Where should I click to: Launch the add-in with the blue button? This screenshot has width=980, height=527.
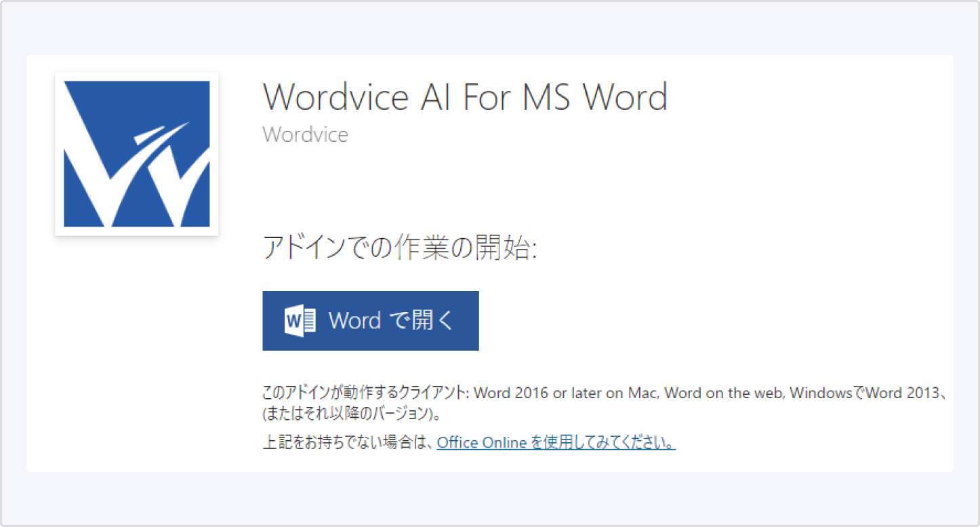370,320
